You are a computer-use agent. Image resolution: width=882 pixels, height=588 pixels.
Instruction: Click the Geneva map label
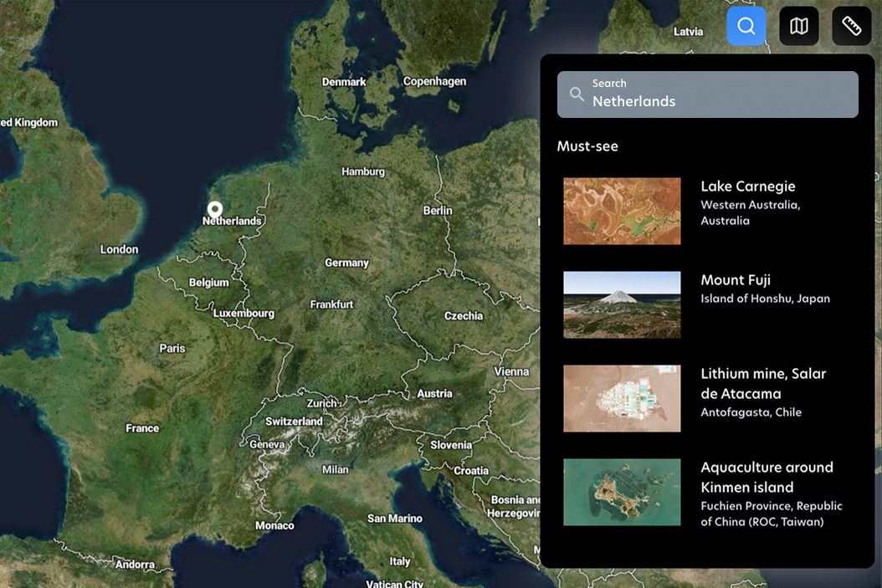267,444
